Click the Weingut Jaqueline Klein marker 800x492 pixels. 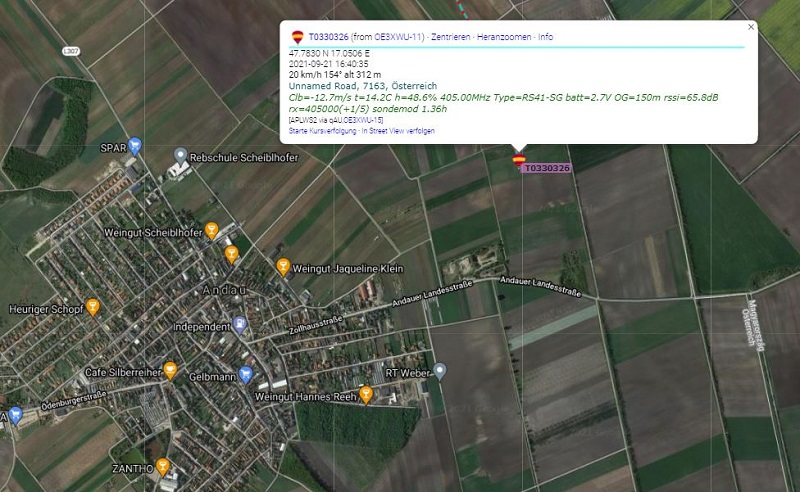pyautogui.click(x=283, y=266)
